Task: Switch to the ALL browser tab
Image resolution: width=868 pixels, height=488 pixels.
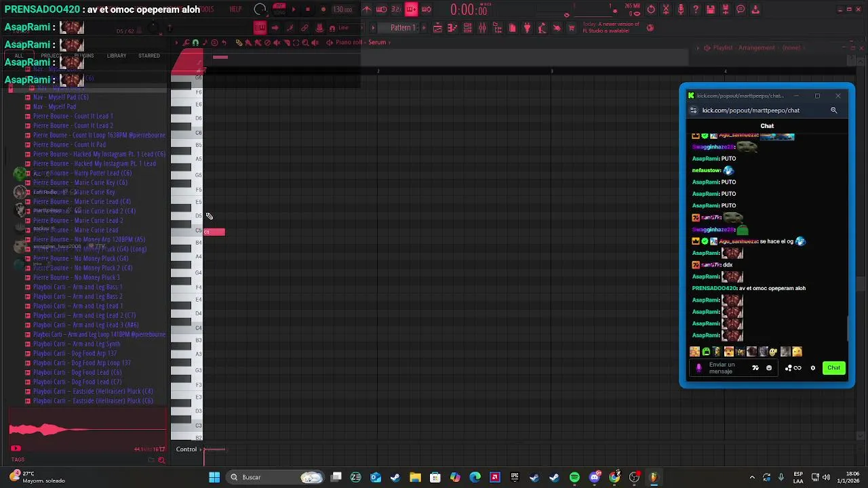Action: [19, 56]
